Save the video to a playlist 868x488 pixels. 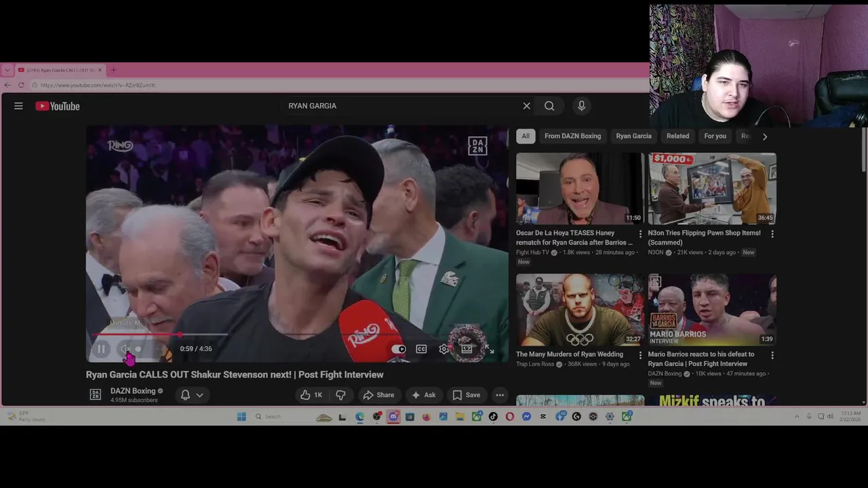(467, 395)
